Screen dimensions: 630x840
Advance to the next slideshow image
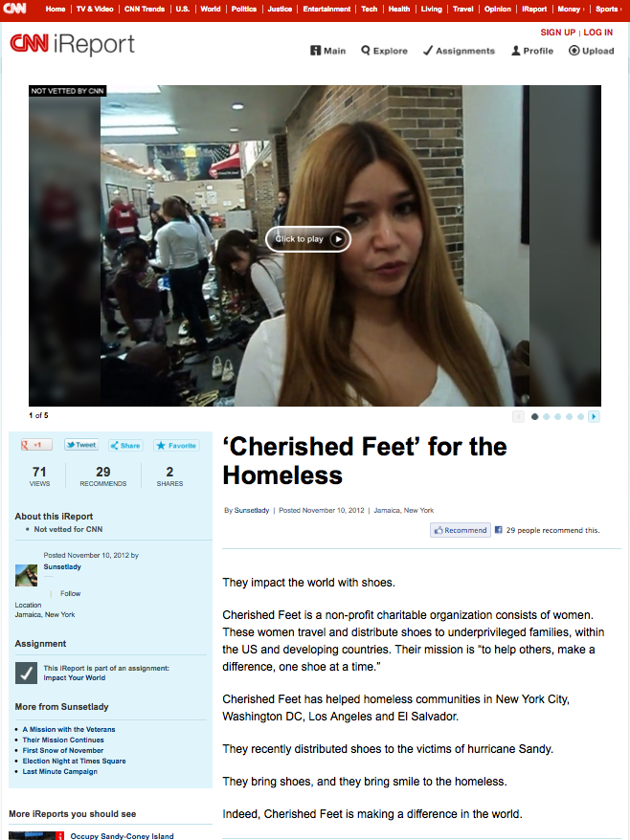(594, 416)
